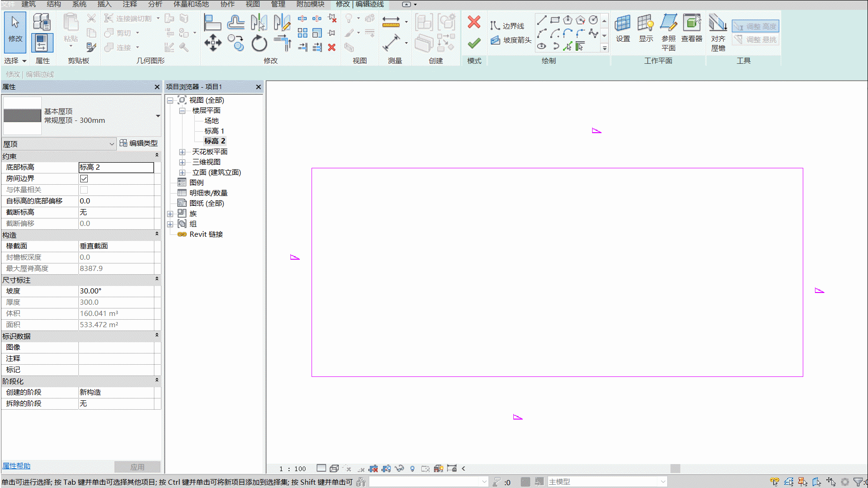Viewport: 868px width, 488px height.
Task: Select Trim/Extend to Corner icon
Action: [x=282, y=43]
